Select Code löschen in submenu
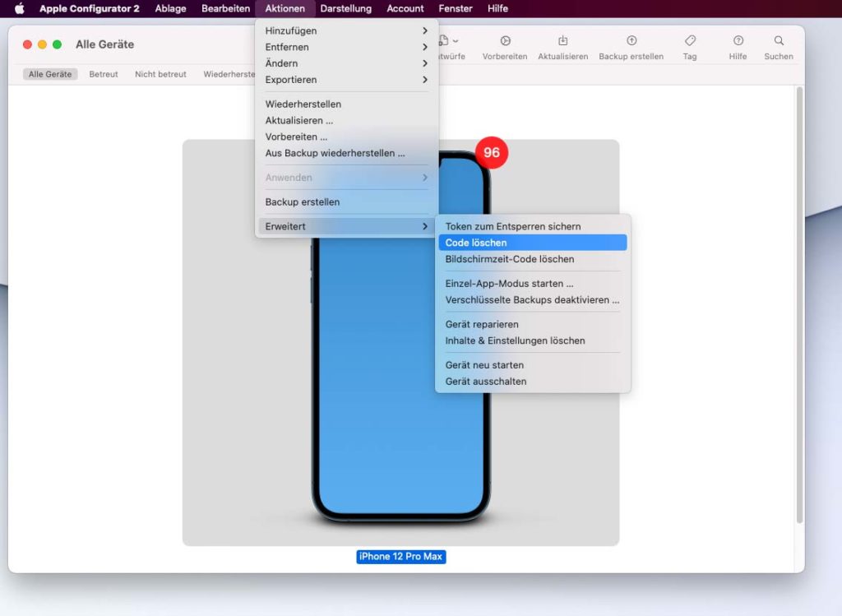The image size is (842, 616). 533,243
